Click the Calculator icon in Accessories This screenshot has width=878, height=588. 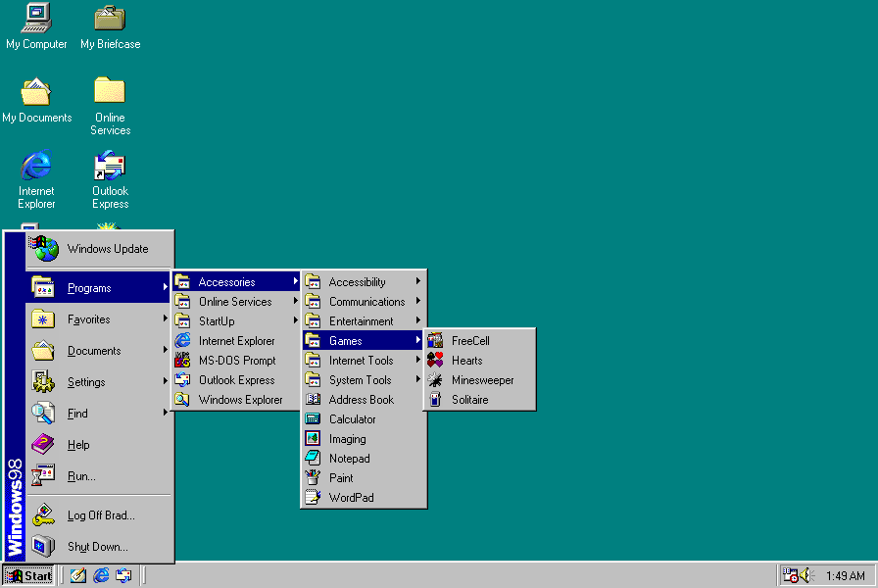[x=313, y=418]
